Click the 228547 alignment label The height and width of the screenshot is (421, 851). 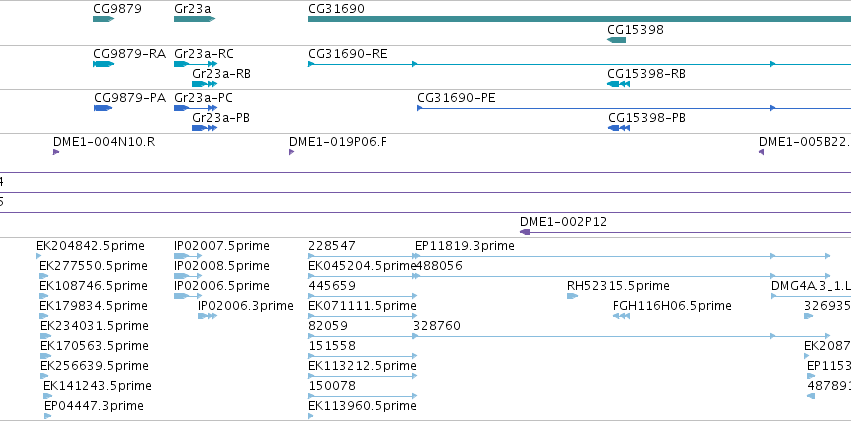point(332,246)
